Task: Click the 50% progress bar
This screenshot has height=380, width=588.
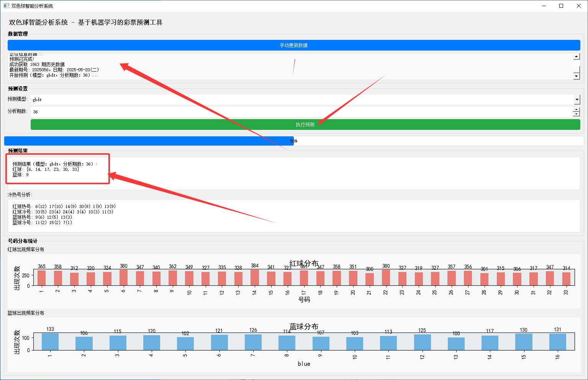Action: [293, 141]
